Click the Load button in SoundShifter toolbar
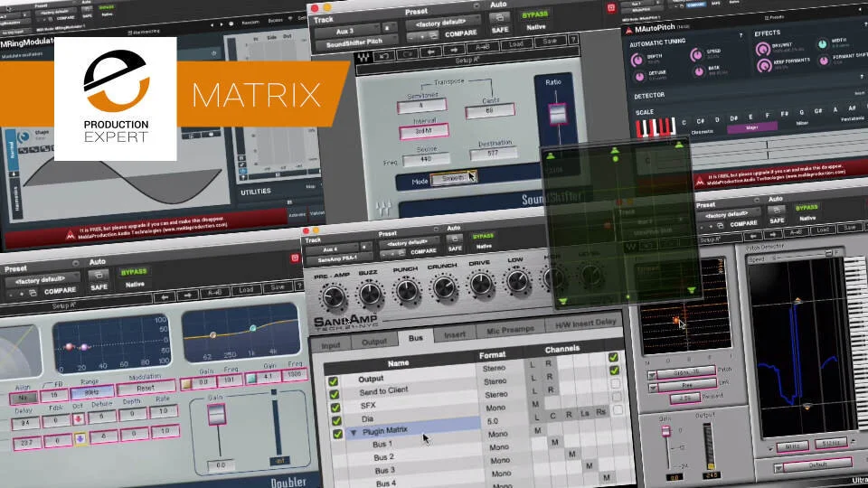 pos(516,43)
